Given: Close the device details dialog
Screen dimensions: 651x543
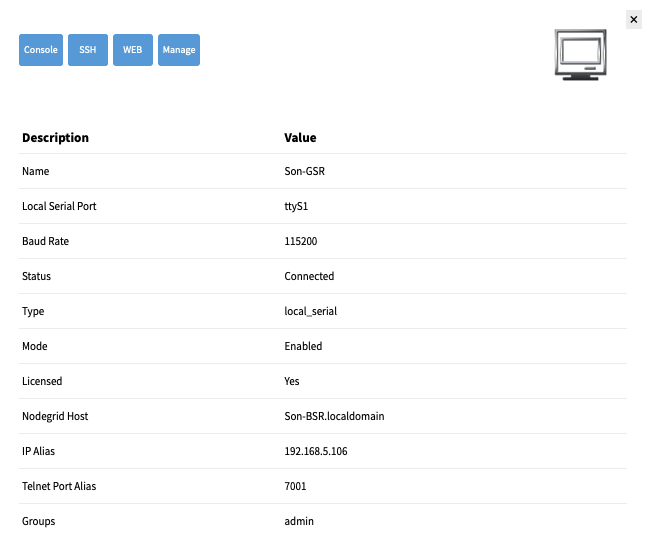Looking at the screenshot, I should (634, 20).
